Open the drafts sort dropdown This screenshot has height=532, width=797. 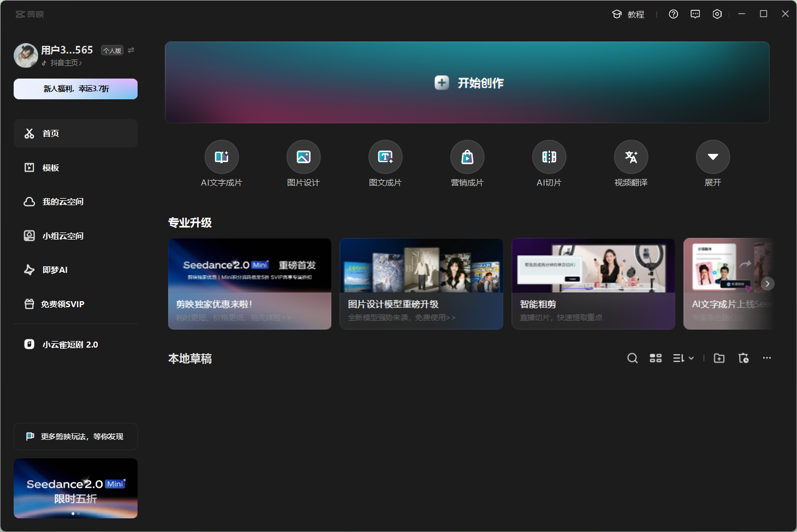683,358
